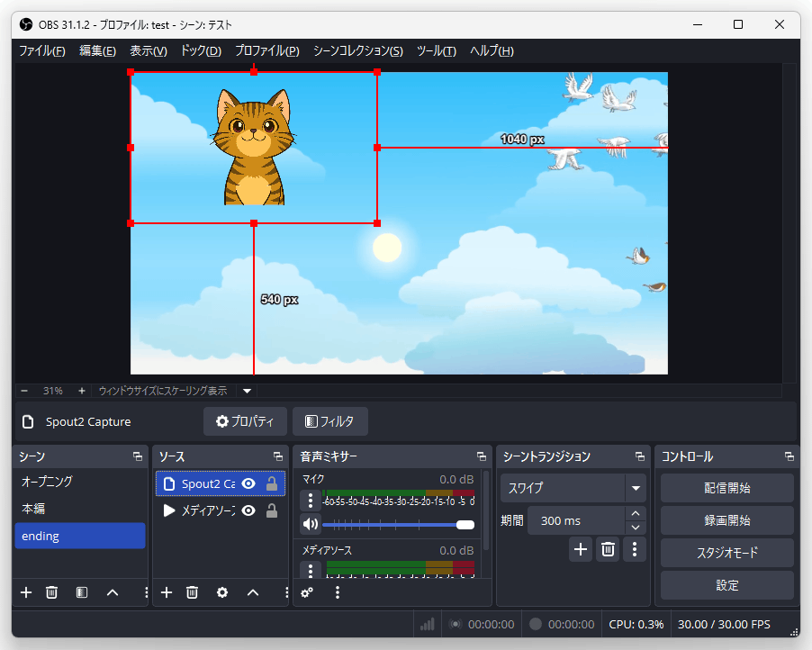This screenshot has height=650, width=812.
Task: Open advanced audio properties gears icon
Action: (x=307, y=592)
